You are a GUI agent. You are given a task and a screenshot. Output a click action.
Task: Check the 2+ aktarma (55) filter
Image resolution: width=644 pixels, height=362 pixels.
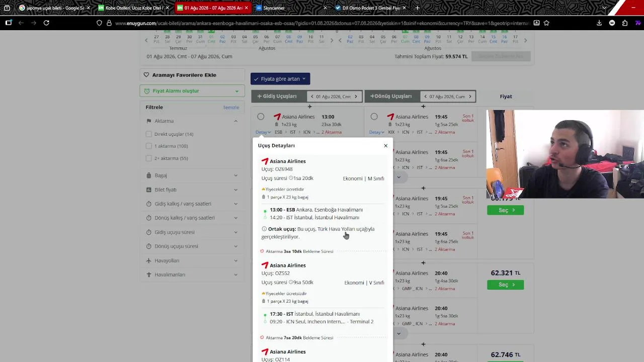148,158
